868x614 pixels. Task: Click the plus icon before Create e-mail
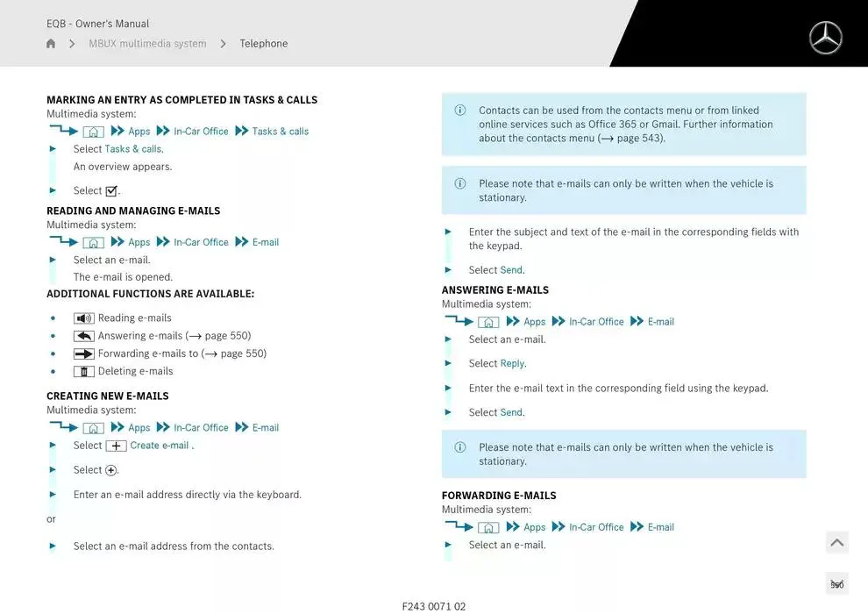pyautogui.click(x=117, y=446)
